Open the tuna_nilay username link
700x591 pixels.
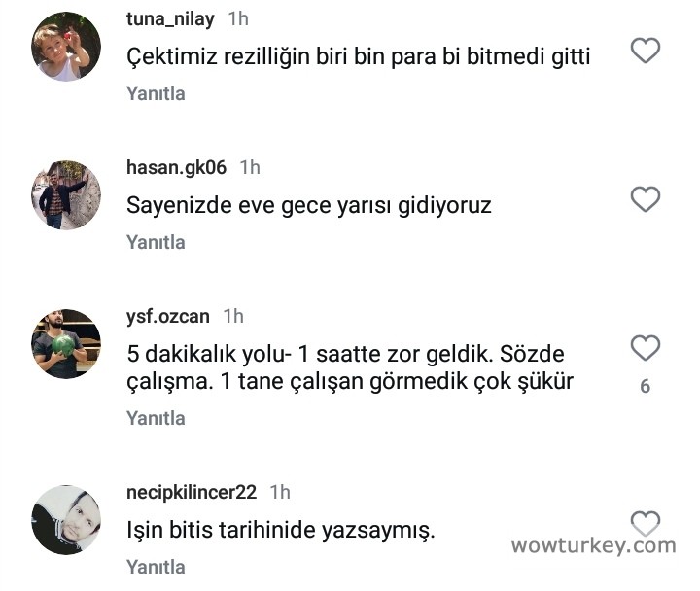tap(170, 19)
